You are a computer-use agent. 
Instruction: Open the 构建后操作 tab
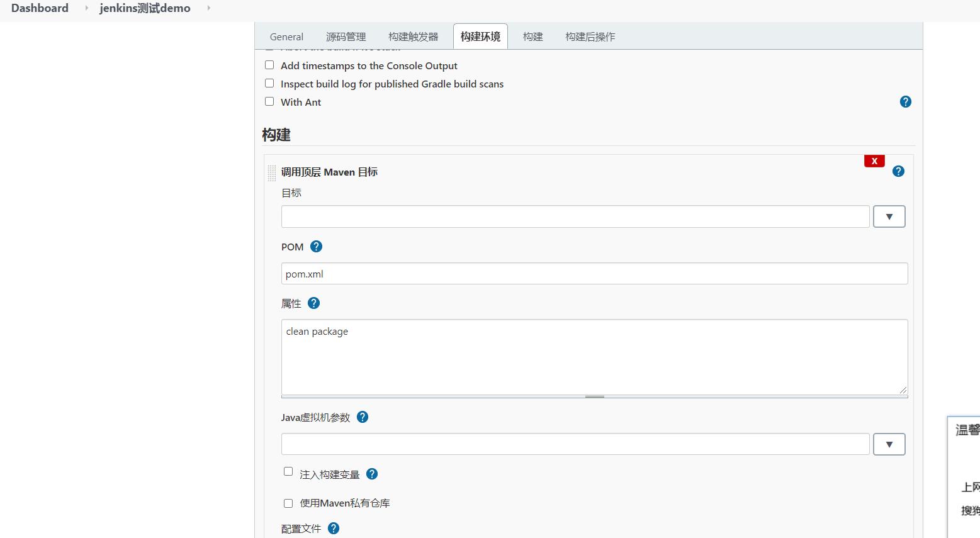pyautogui.click(x=590, y=36)
